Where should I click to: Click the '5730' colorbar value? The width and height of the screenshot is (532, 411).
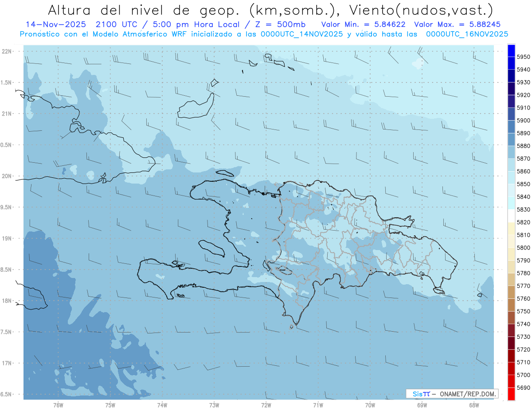[x=524, y=337]
